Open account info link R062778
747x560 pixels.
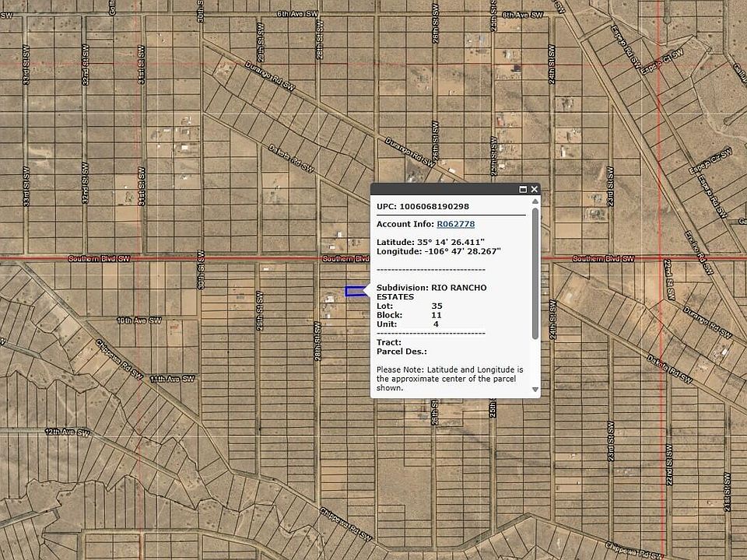point(455,224)
